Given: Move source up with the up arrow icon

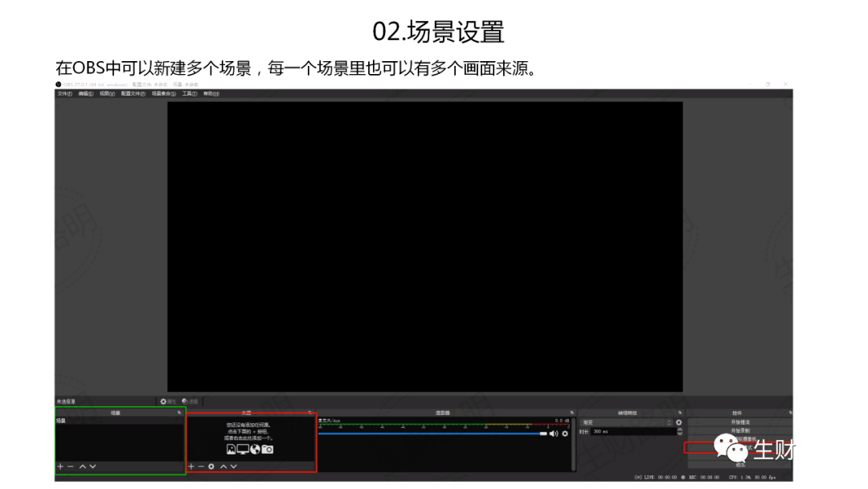Looking at the screenshot, I should tap(223, 466).
